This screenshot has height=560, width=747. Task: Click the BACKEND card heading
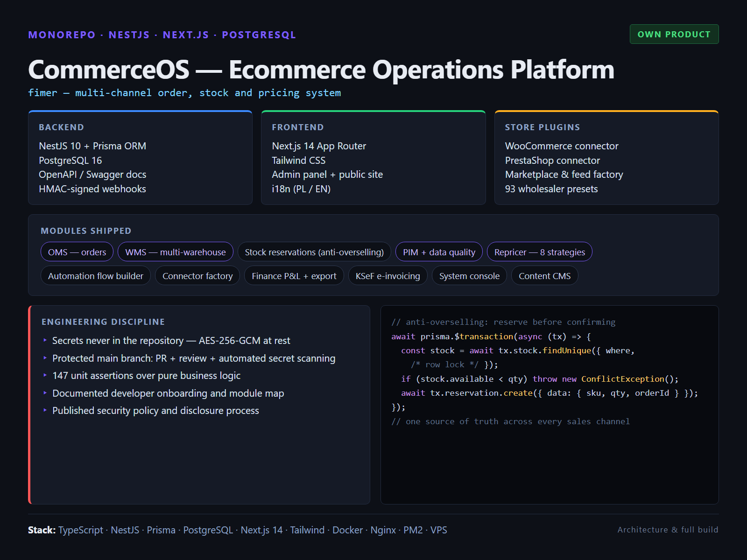click(x=61, y=127)
